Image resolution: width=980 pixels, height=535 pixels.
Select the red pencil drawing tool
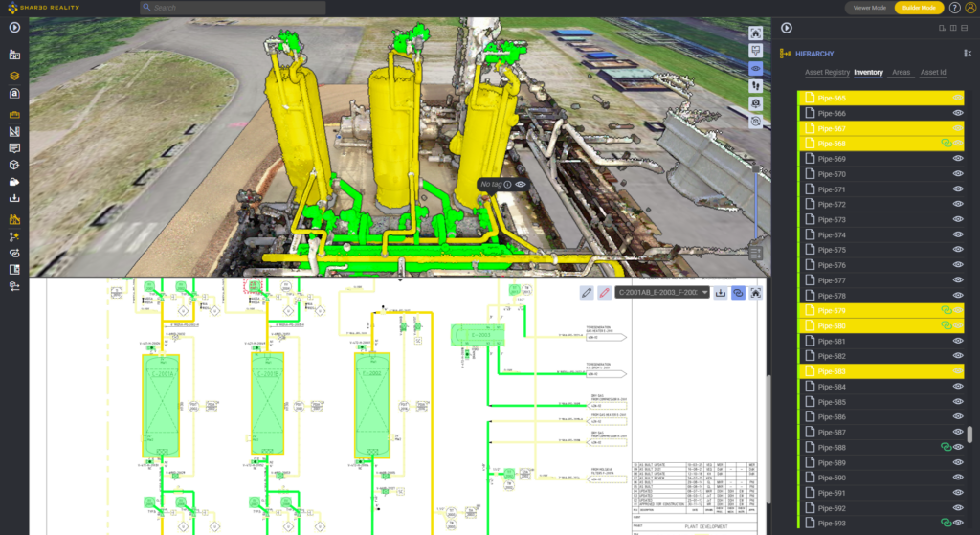tap(604, 293)
